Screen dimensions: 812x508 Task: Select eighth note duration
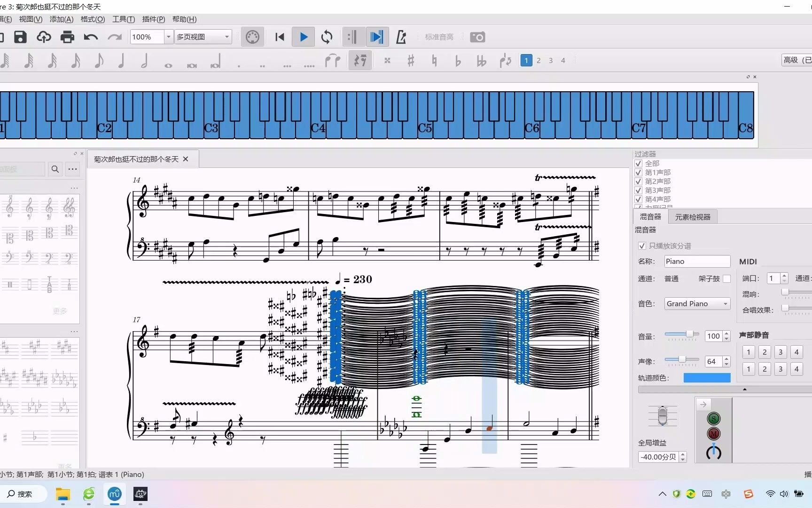click(98, 61)
